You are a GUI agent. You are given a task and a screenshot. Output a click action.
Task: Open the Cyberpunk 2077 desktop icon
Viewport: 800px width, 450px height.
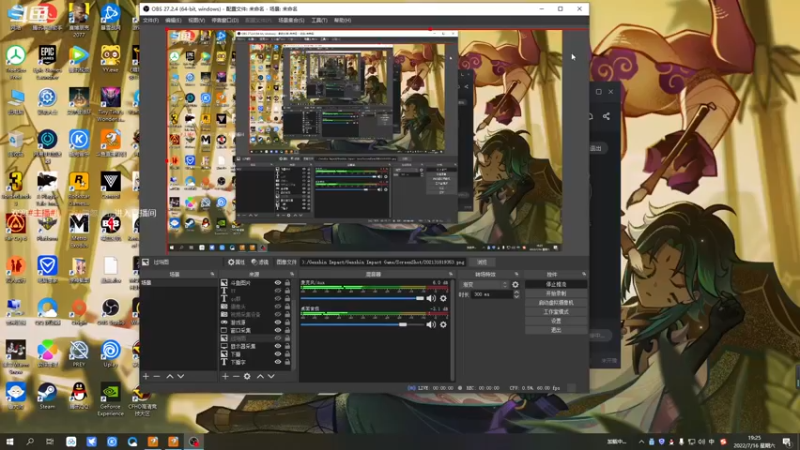pyautogui.click(x=79, y=20)
